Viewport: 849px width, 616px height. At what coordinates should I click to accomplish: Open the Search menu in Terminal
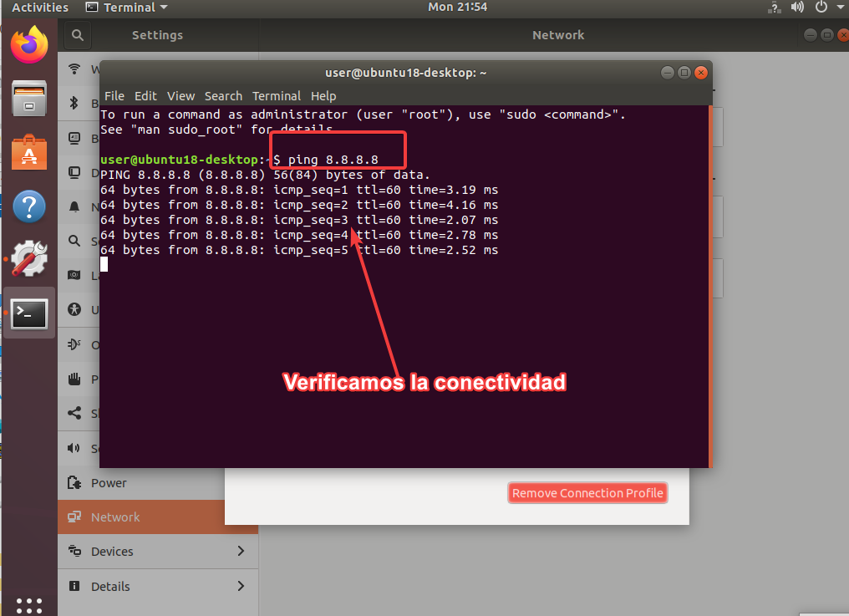pos(223,96)
